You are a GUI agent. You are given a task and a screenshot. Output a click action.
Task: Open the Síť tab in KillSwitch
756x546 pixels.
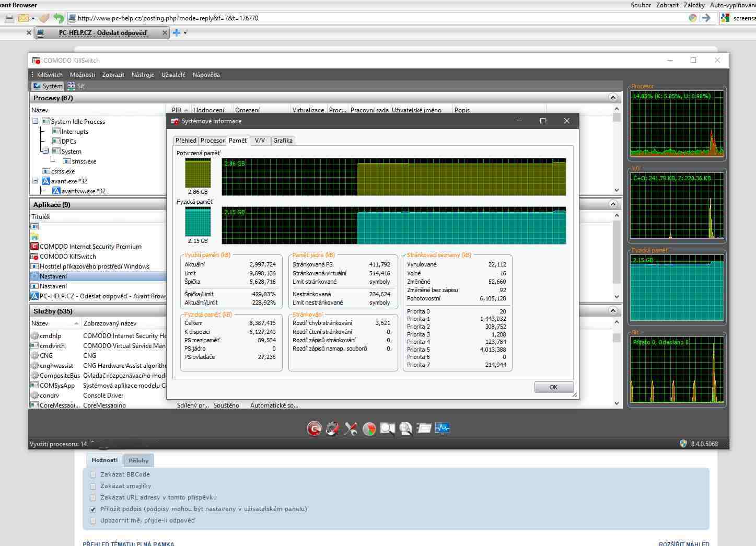click(76, 86)
